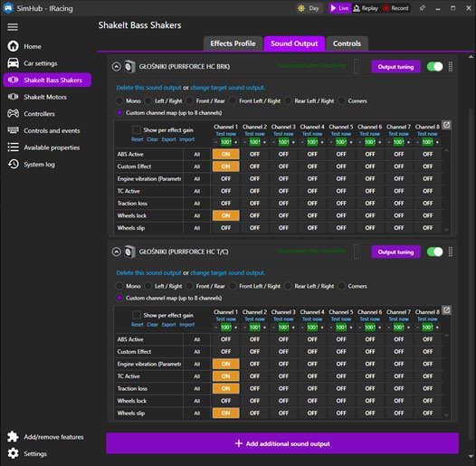Viewport: 476px width, 466px height.
Task: Click Test now under Channel 1 in HC BRK
Action: (x=226, y=134)
